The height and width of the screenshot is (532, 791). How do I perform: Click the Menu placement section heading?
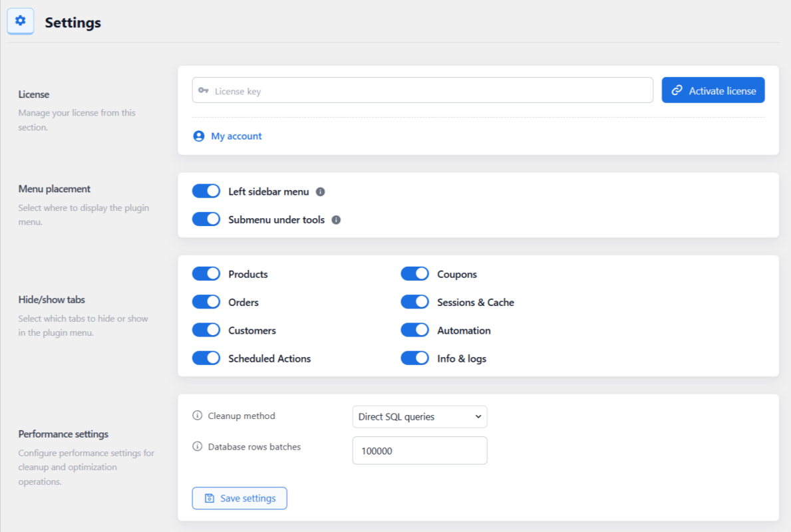[x=55, y=189]
